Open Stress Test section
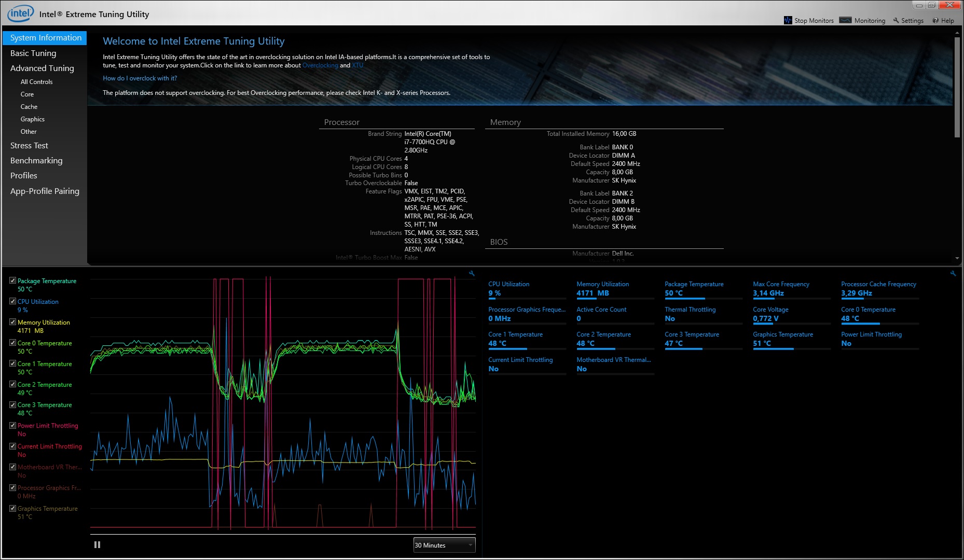Viewport: 964px width, 560px height. click(29, 146)
